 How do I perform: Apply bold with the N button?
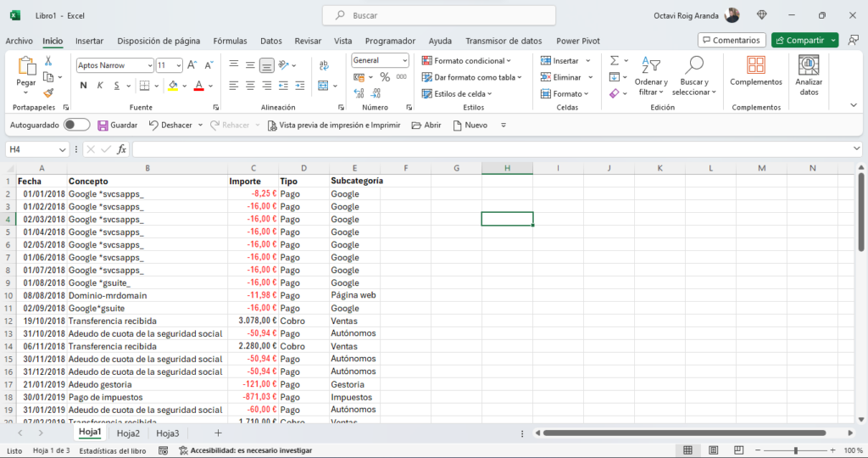(x=83, y=86)
